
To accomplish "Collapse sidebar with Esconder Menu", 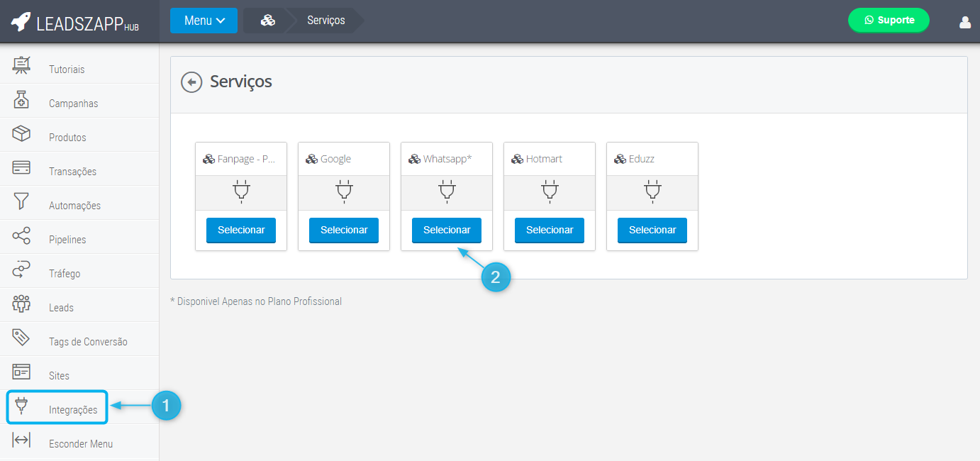I will [80, 444].
